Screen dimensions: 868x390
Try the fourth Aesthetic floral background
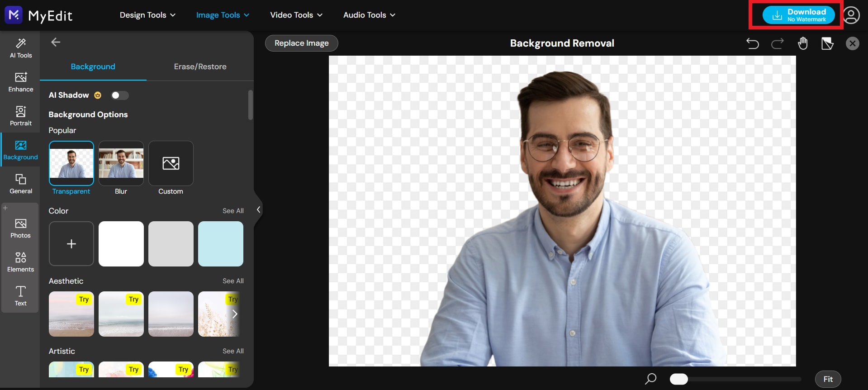(218, 314)
